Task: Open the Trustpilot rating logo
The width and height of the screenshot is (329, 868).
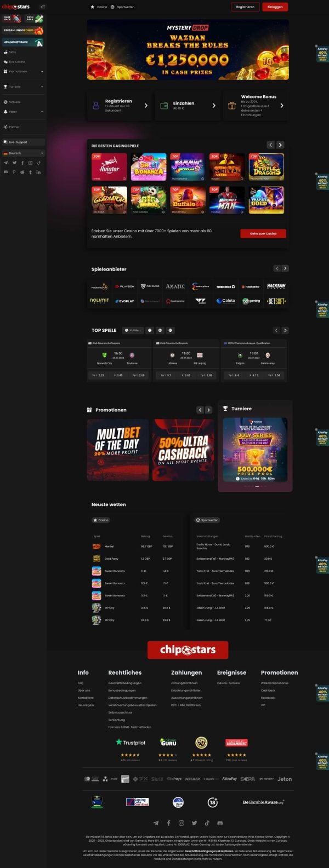Action: point(131,743)
